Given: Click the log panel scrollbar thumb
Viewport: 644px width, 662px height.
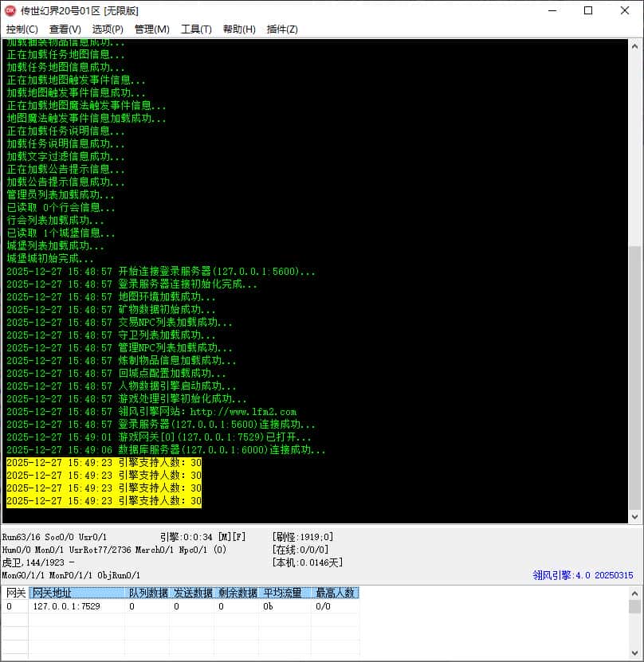Looking at the screenshot, I should [x=634, y=377].
